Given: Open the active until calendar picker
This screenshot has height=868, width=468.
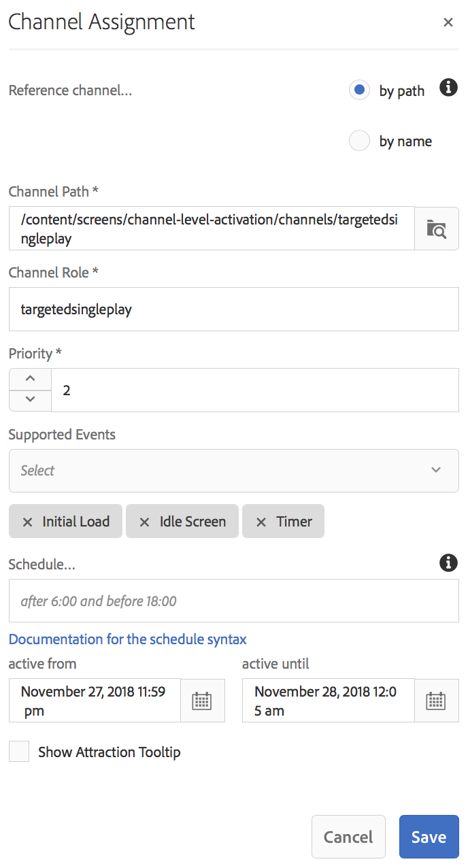Looking at the screenshot, I should (436, 701).
